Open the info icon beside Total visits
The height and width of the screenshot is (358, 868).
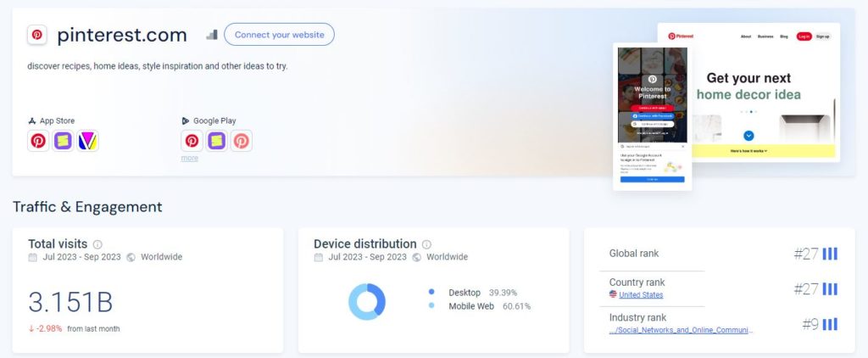[97, 244]
